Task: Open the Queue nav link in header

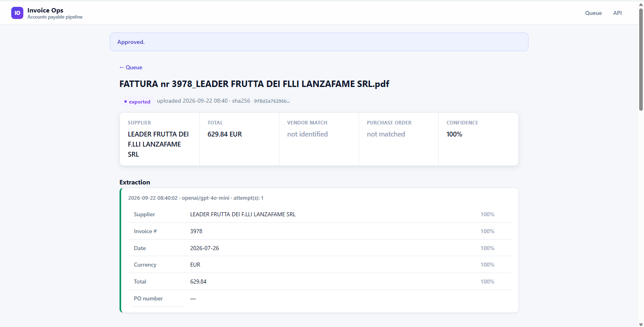Action: point(593,13)
